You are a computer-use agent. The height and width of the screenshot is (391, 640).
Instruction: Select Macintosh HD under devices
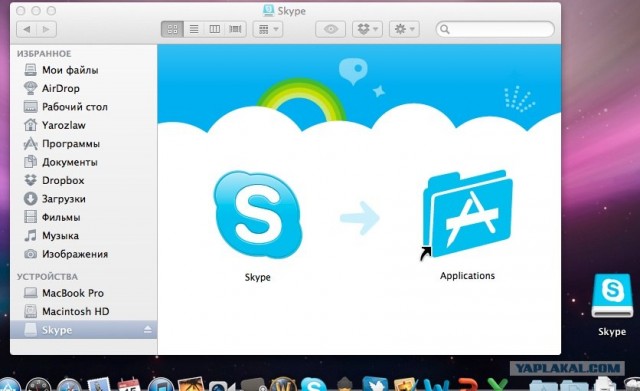(x=83, y=311)
